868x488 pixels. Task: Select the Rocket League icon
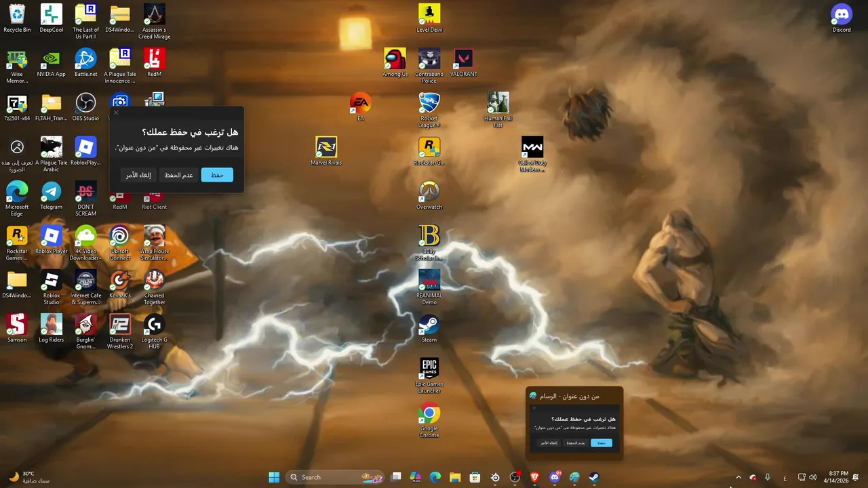[x=429, y=110]
